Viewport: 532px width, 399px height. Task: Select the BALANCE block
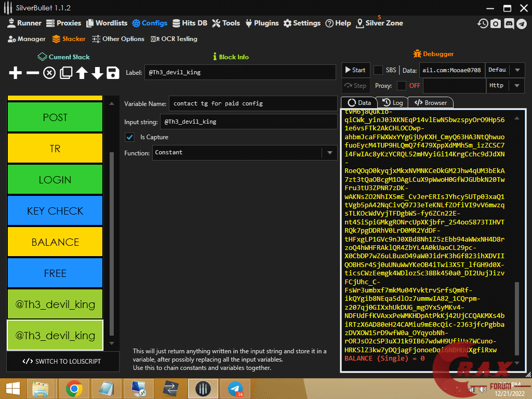pos(55,242)
